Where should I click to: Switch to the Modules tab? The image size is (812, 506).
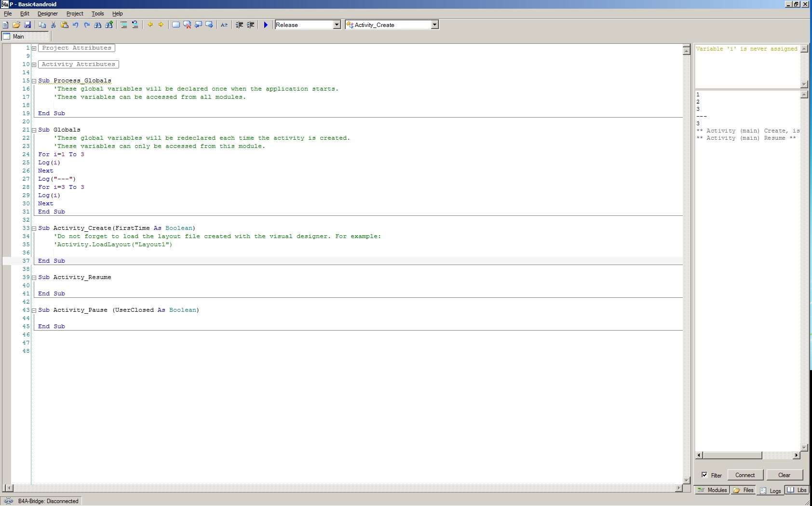point(712,490)
